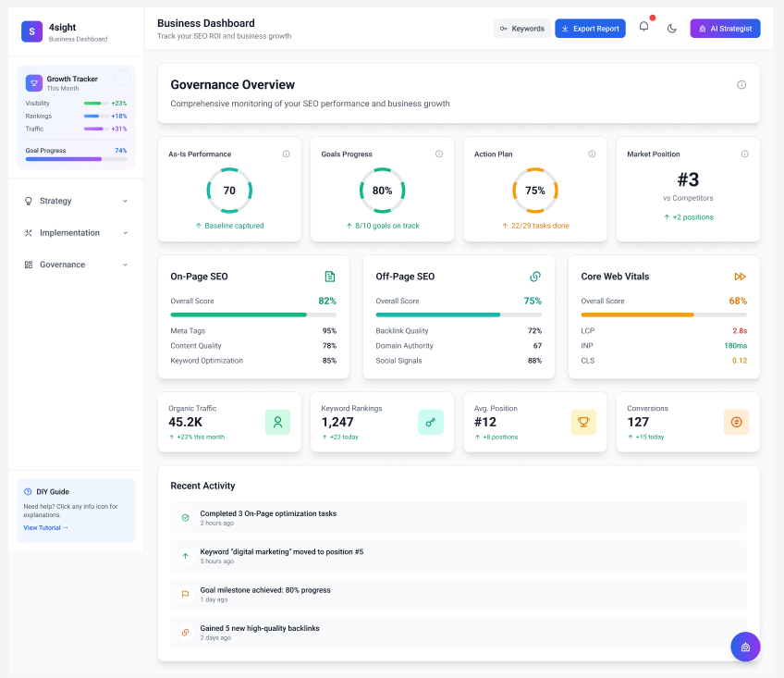Click the Domain Authority 67 row
This screenshot has height=678, width=784.
tap(459, 346)
